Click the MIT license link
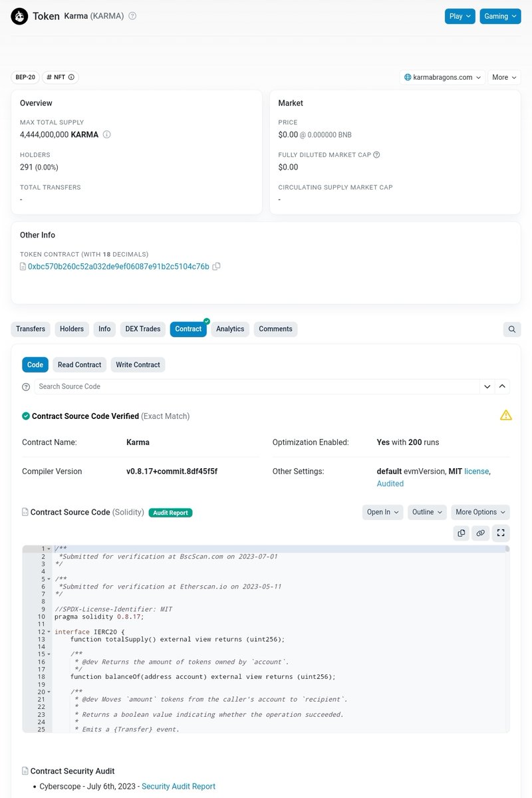Viewport: 532px width, 798px height. (x=476, y=471)
